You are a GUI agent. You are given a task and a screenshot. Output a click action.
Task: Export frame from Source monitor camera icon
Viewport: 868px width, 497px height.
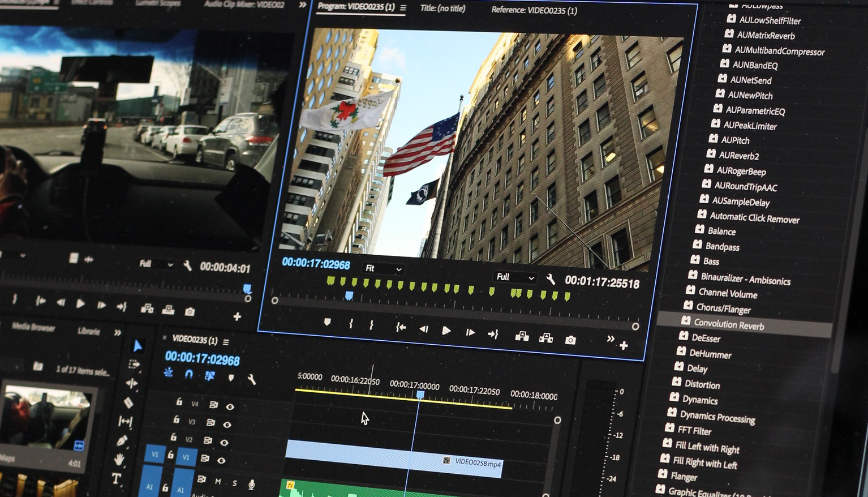pyautogui.click(x=190, y=311)
